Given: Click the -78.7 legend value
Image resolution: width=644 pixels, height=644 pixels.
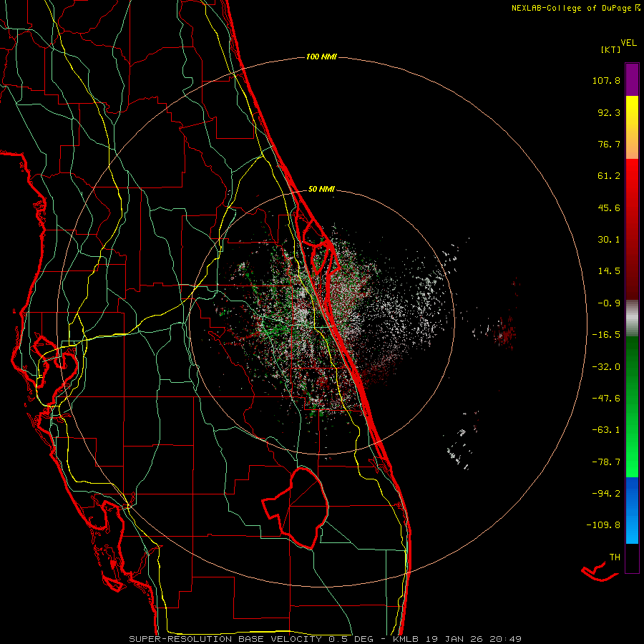Looking at the screenshot, I should point(606,462).
